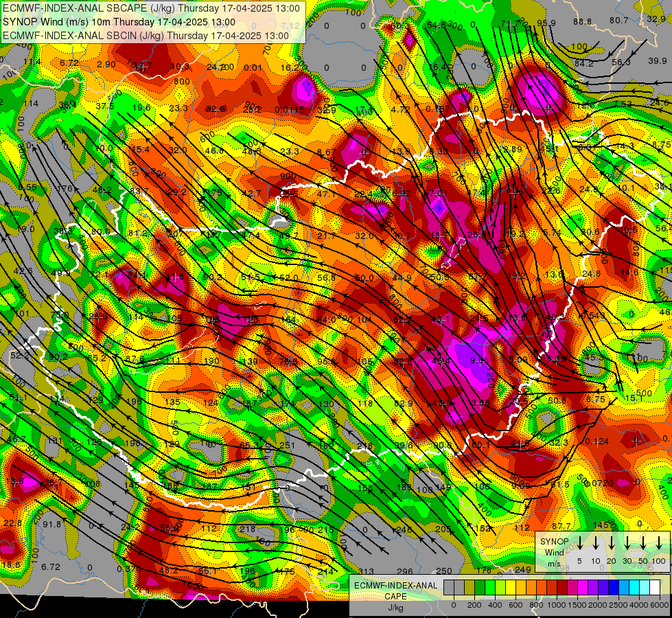Click the map value 251
The height and width of the screenshot is (618, 672).
pos(287,445)
